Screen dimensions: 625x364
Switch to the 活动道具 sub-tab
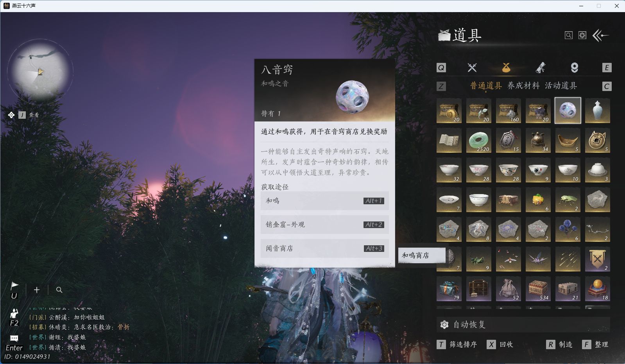pyautogui.click(x=561, y=86)
